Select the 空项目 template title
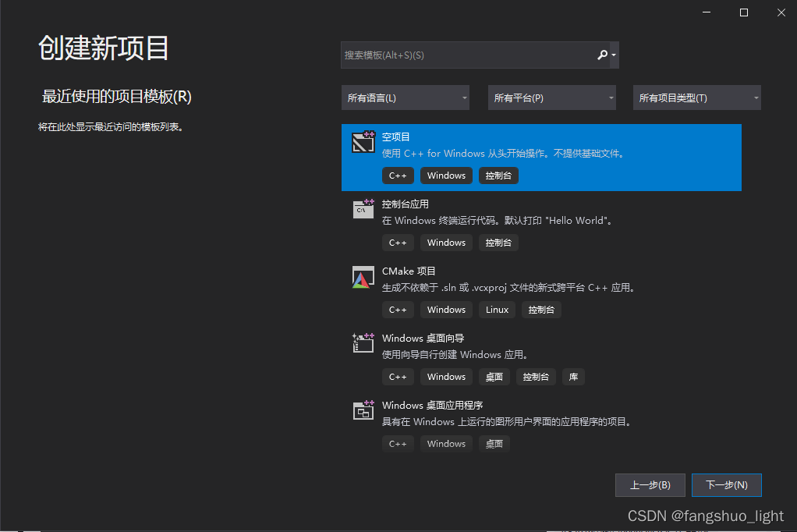This screenshot has width=797, height=532. tap(395, 137)
